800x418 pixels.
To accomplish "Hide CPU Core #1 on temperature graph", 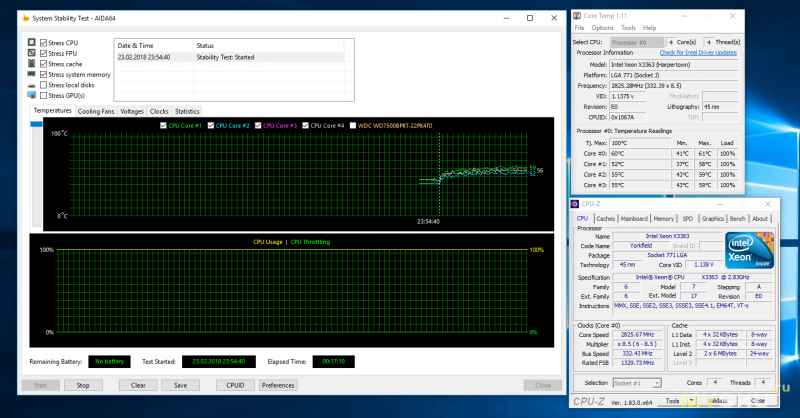I will tap(163, 126).
